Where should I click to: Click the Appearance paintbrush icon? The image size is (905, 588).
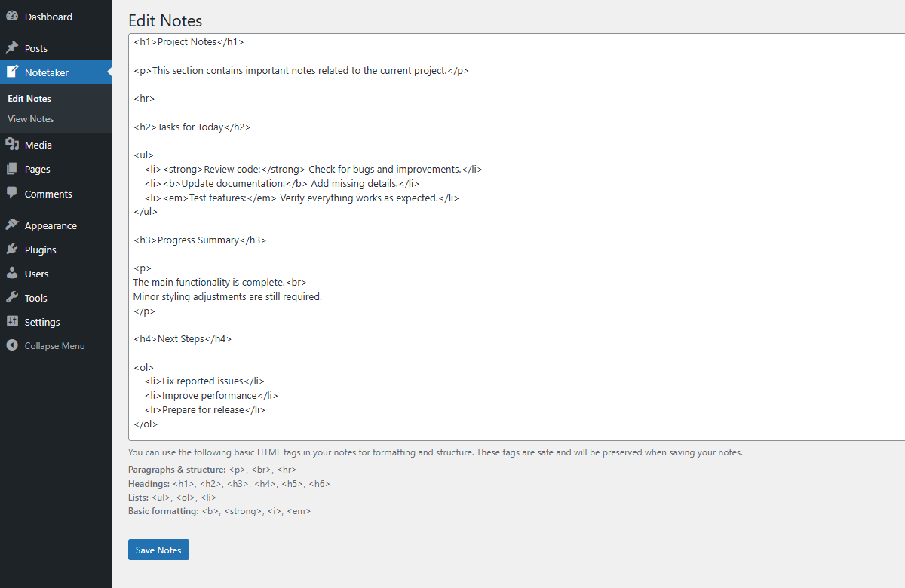(12, 225)
